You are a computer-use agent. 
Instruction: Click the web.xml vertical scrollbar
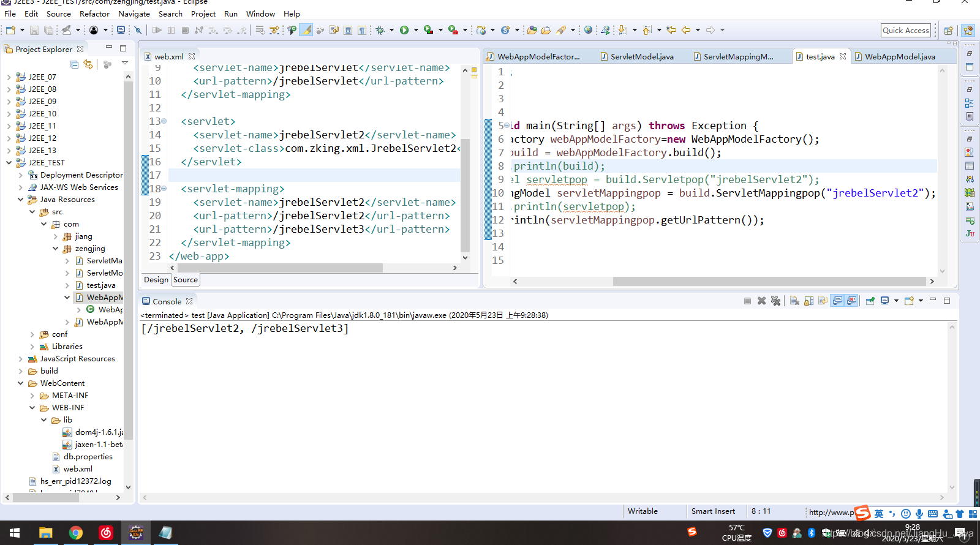(x=465, y=196)
